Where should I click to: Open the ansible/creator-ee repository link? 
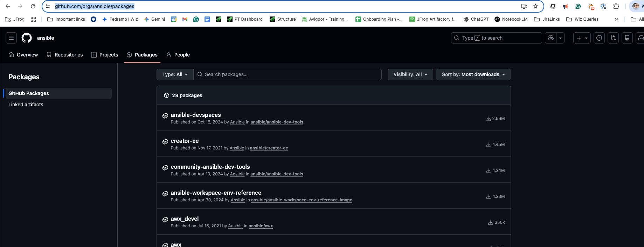pyautogui.click(x=269, y=148)
